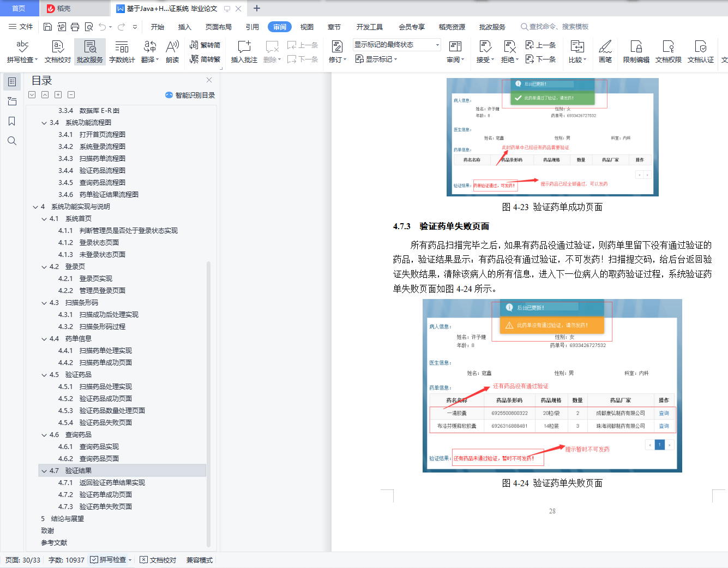The image size is (728, 568).
Task: Go to 上一条 revision beside 拒绝
Action: tap(540, 45)
